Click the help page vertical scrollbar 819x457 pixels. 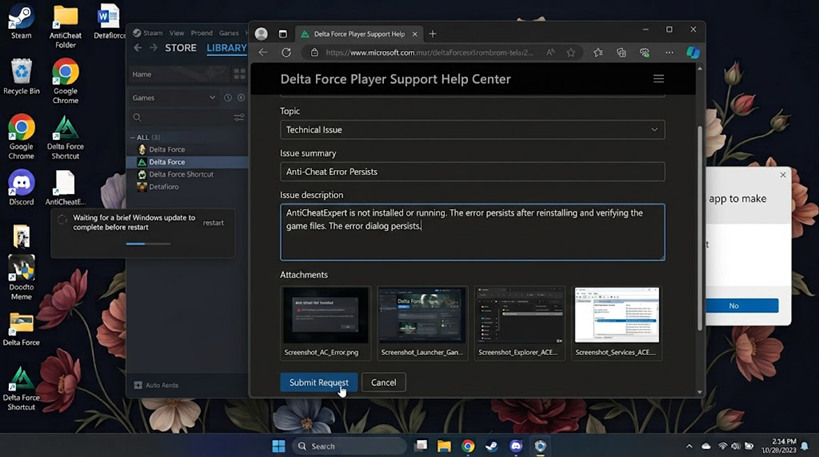click(x=699, y=227)
